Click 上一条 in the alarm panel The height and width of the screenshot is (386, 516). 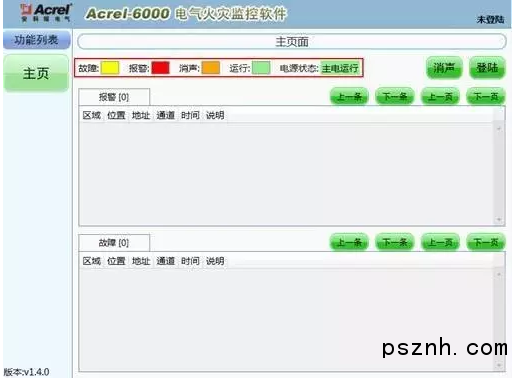pyautogui.click(x=349, y=97)
